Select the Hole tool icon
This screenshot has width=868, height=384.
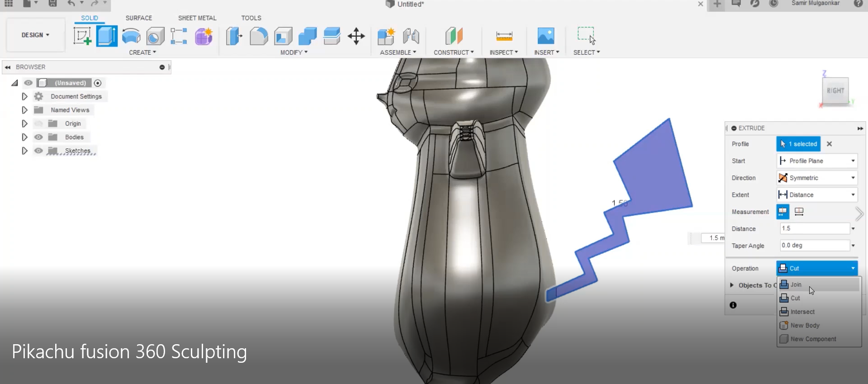click(x=155, y=36)
